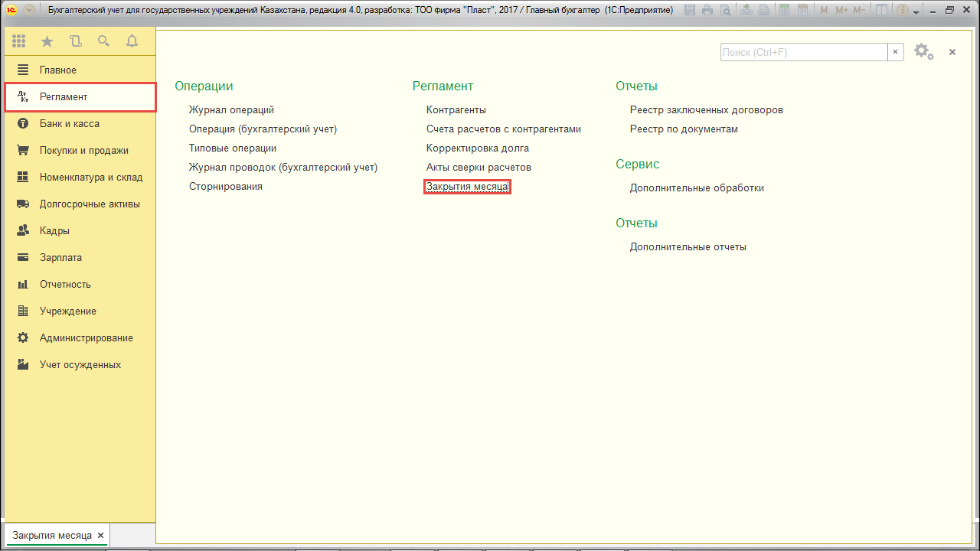This screenshot has height=551, width=980.
Task: Open Favorites star icon
Action: click(47, 41)
